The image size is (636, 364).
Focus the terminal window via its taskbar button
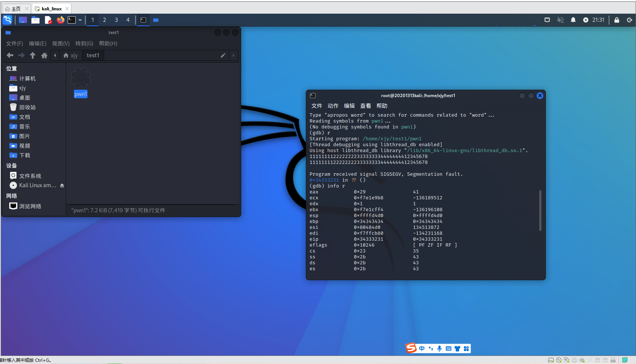[143, 20]
